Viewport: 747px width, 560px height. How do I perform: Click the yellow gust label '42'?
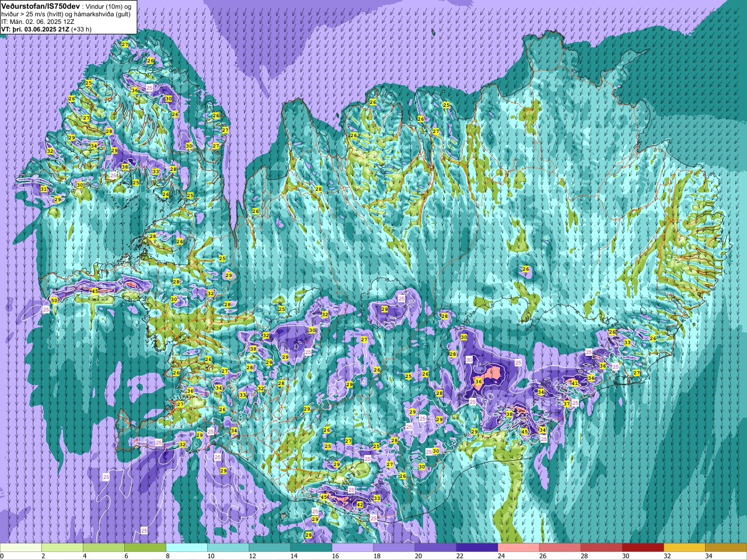pyautogui.click(x=360, y=505)
